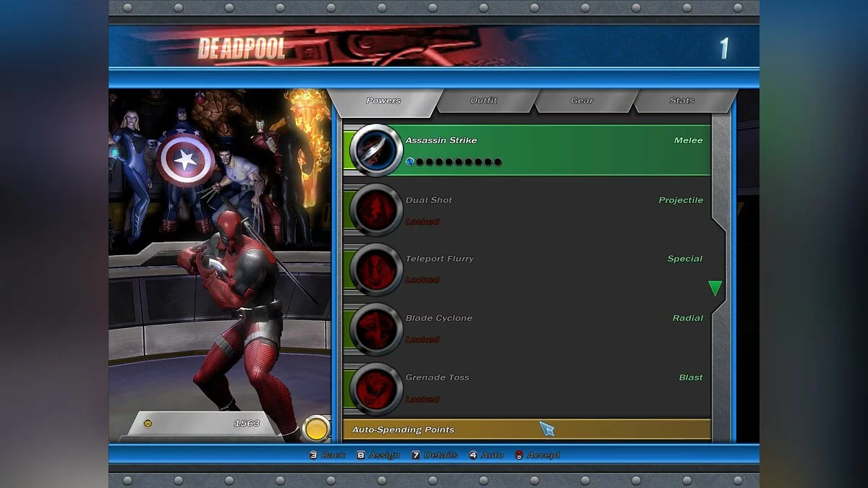Viewport: 868px width, 488px height.
Task: Switch to the Outfit tab
Action: coord(484,100)
